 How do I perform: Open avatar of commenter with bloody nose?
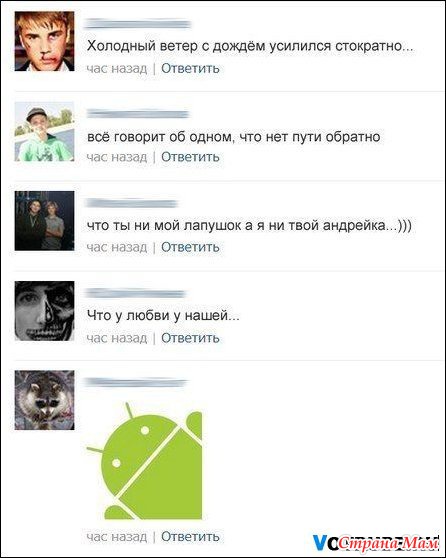[x=44, y=41]
